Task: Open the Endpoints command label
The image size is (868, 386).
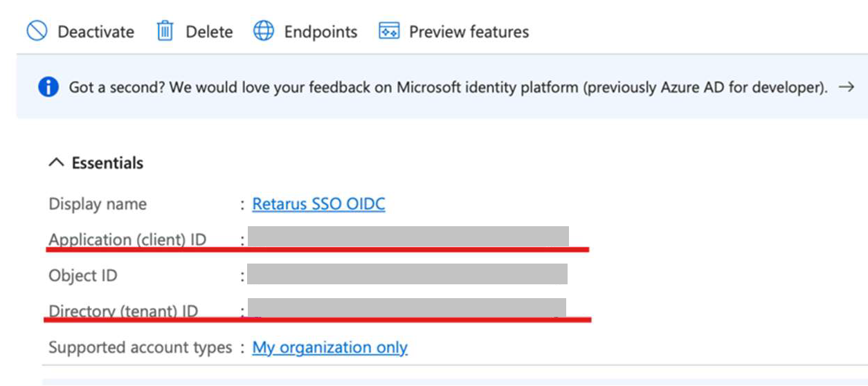Action: (320, 32)
